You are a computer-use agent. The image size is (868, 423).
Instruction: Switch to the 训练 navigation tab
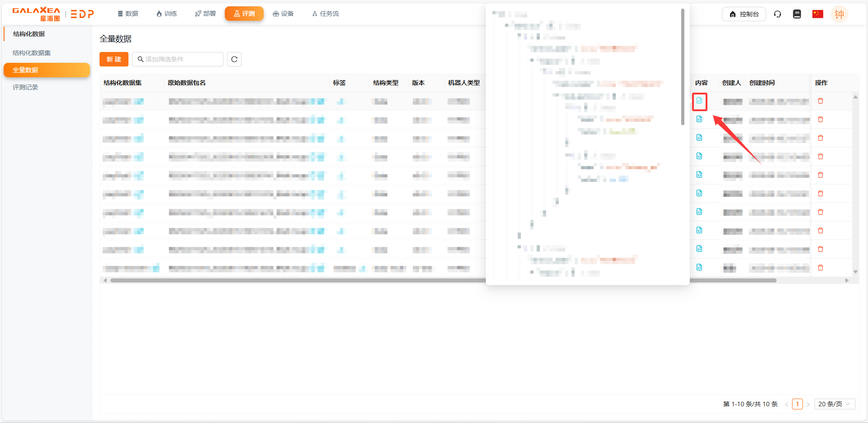[x=166, y=14]
